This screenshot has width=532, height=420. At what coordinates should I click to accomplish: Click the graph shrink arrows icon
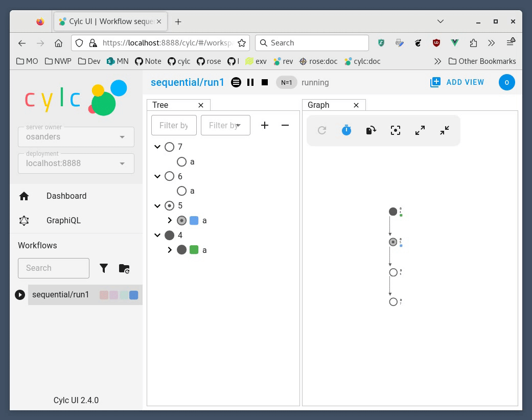tap(445, 130)
